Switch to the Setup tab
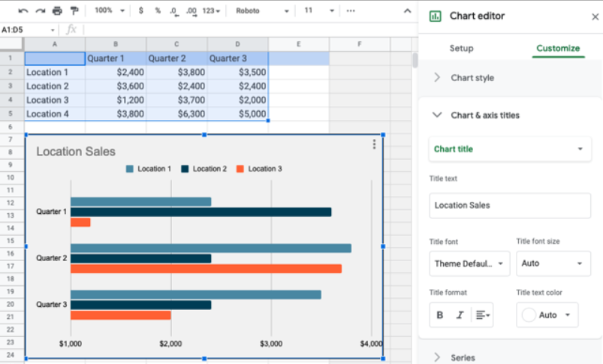This screenshot has height=364, width=603. coord(461,48)
